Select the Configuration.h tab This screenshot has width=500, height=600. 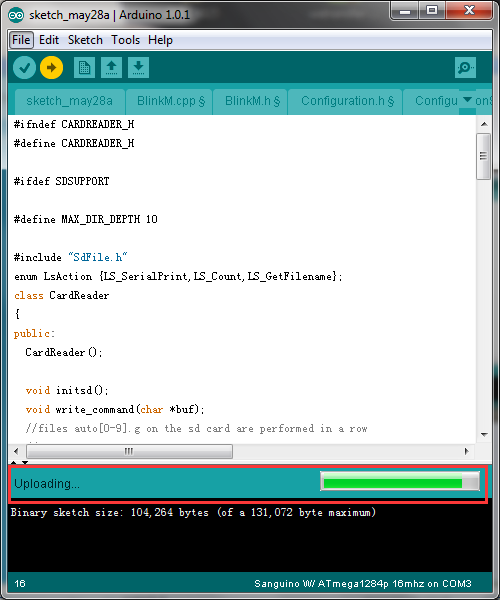click(345, 101)
